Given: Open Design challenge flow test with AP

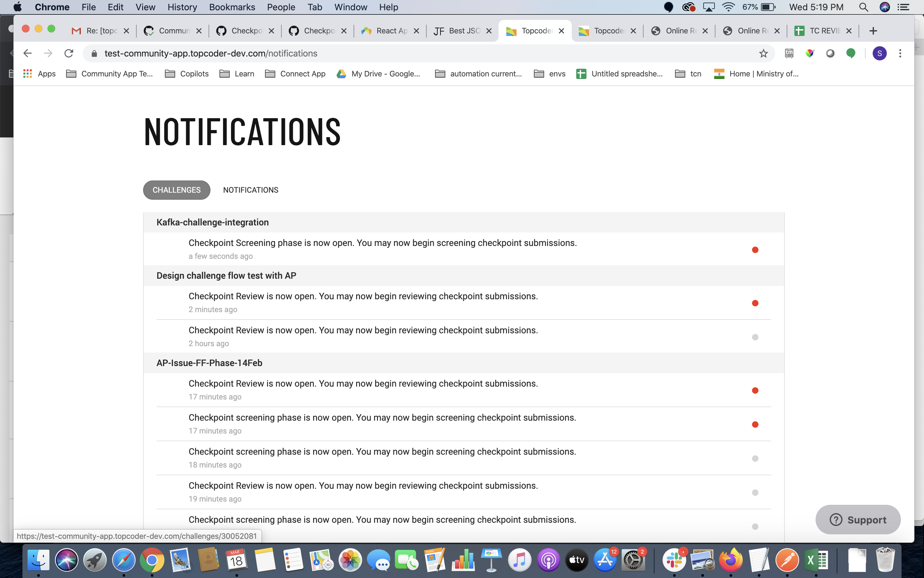Looking at the screenshot, I should click(227, 276).
